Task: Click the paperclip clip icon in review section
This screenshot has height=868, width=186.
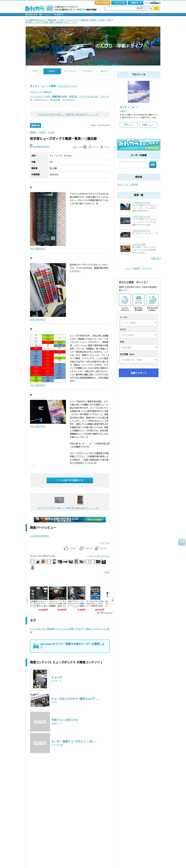Action: (x=96, y=548)
